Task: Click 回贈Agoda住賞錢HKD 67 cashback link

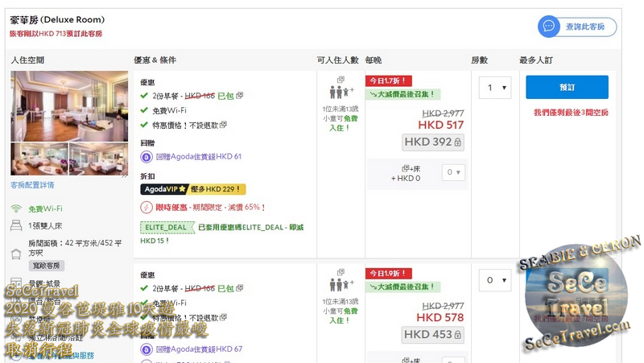Action: point(199,349)
